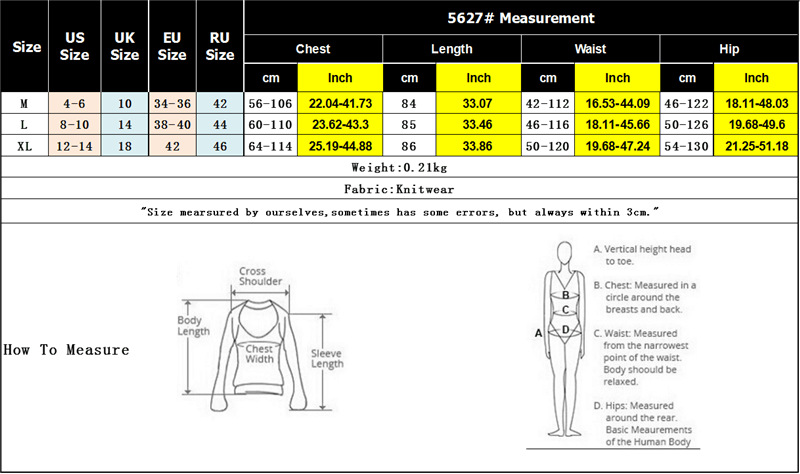The height and width of the screenshot is (474, 800).
Task: Click the '5627# Measurement' title header
Action: click(x=521, y=18)
